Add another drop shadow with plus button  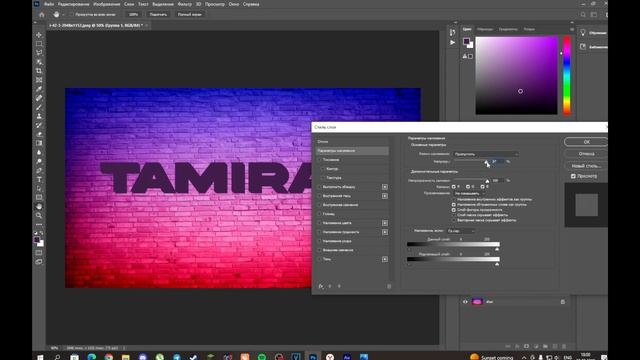point(385,259)
